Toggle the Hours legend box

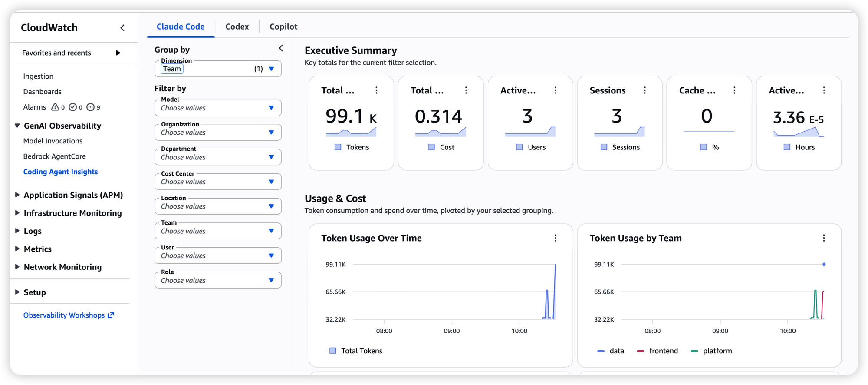point(787,147)
